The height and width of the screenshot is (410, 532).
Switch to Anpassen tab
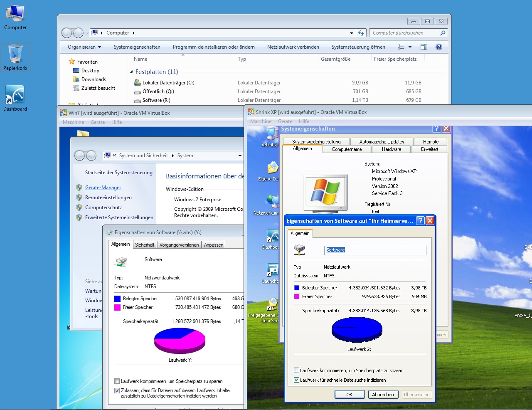(214, 245)
